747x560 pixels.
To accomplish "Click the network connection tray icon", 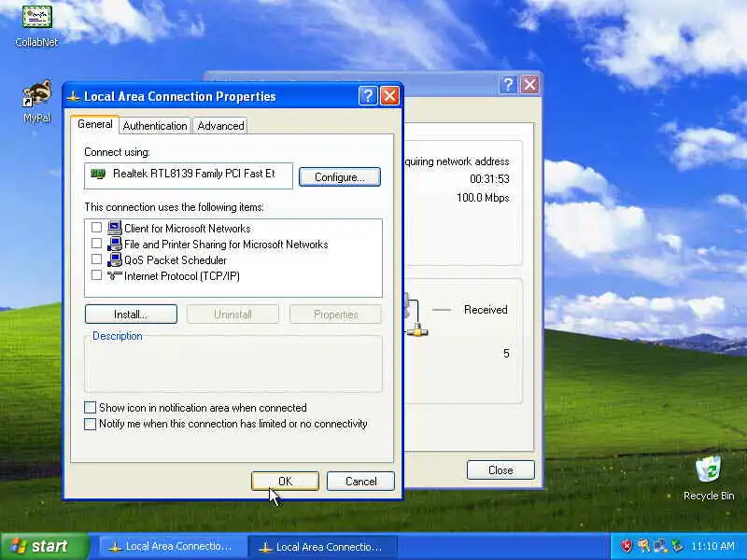I will (x=660, y=546).
